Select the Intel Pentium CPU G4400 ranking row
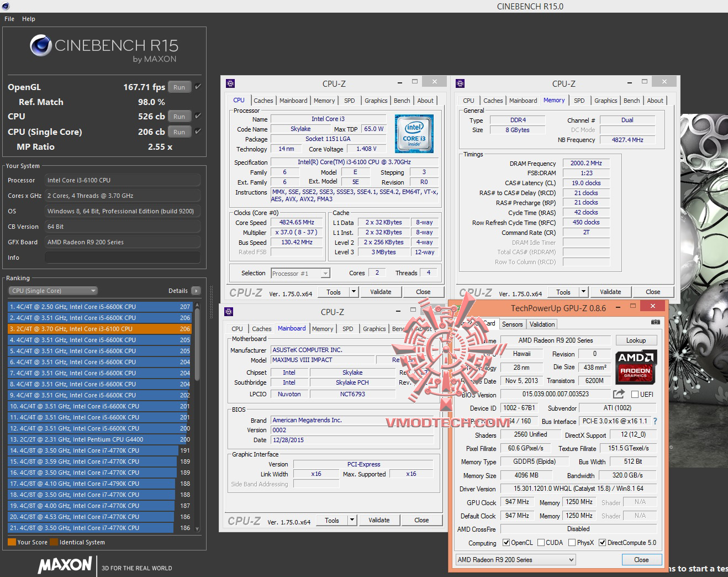 tap(99, 439)
